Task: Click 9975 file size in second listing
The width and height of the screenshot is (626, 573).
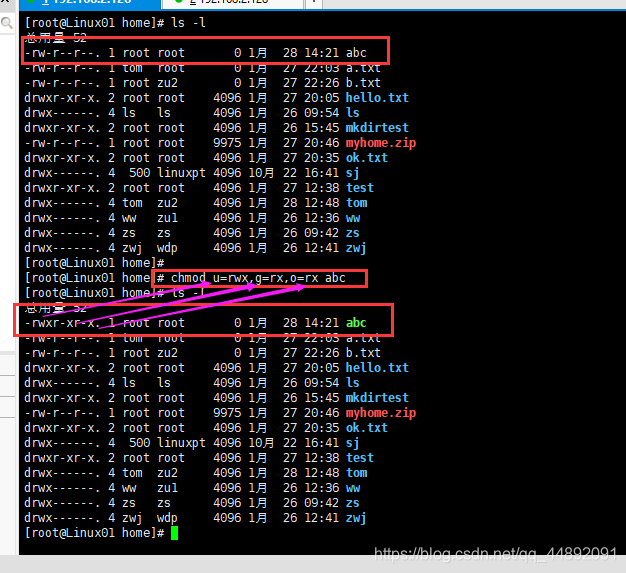Action: click(x=227, y=413)
